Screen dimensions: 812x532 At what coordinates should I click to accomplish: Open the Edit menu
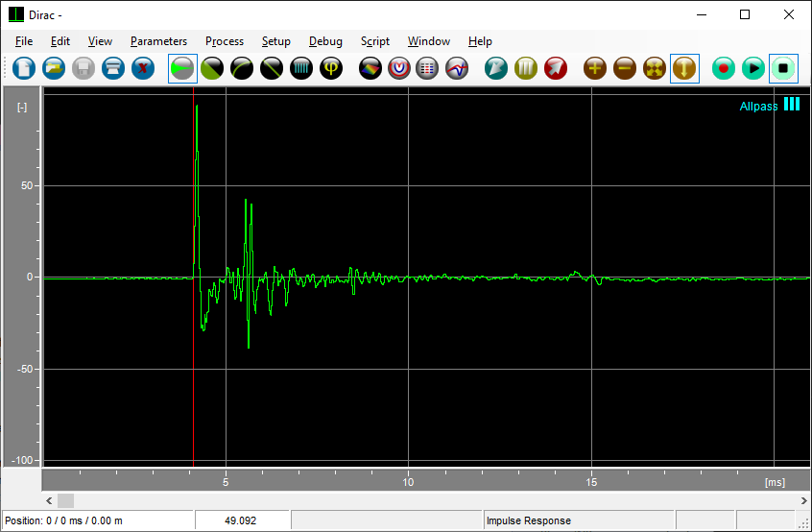coord(60,41)
